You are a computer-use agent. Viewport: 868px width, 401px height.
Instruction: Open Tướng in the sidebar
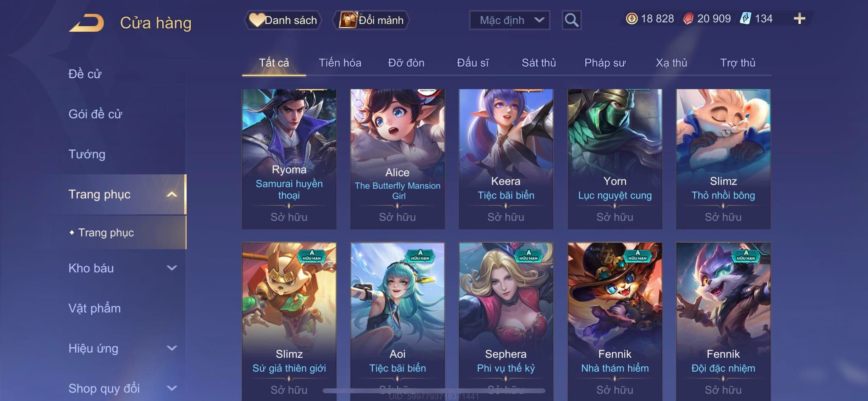(87, 154)
